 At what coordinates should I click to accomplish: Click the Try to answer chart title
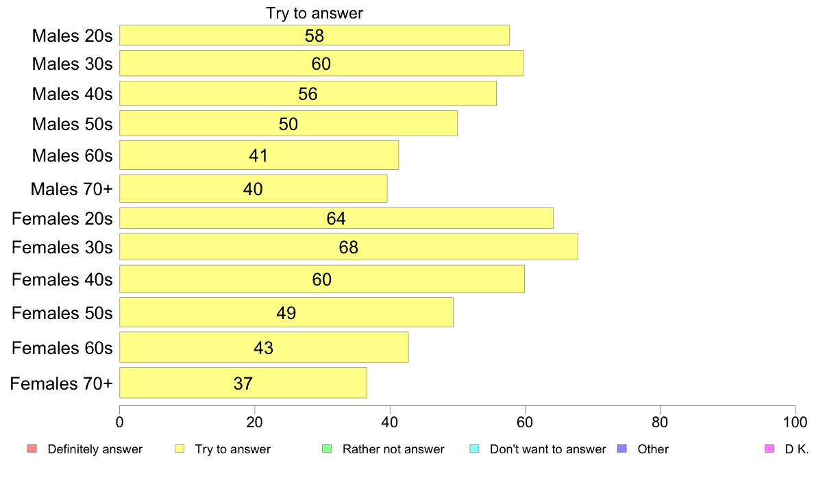tap(314, 13)
